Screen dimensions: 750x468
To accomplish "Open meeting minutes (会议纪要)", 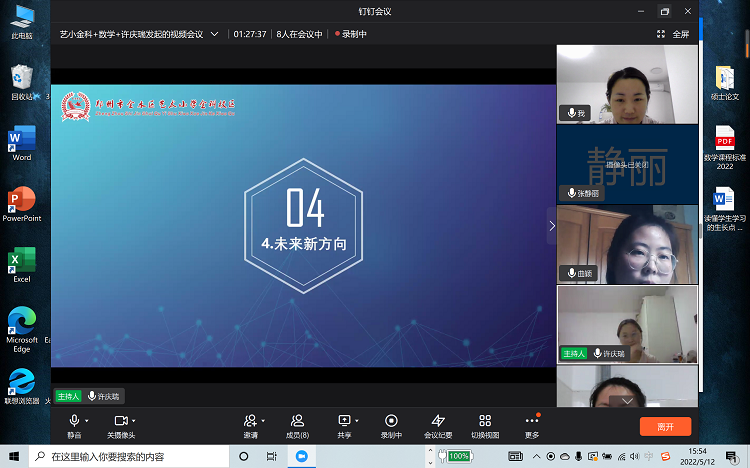I will coord(438,424).
